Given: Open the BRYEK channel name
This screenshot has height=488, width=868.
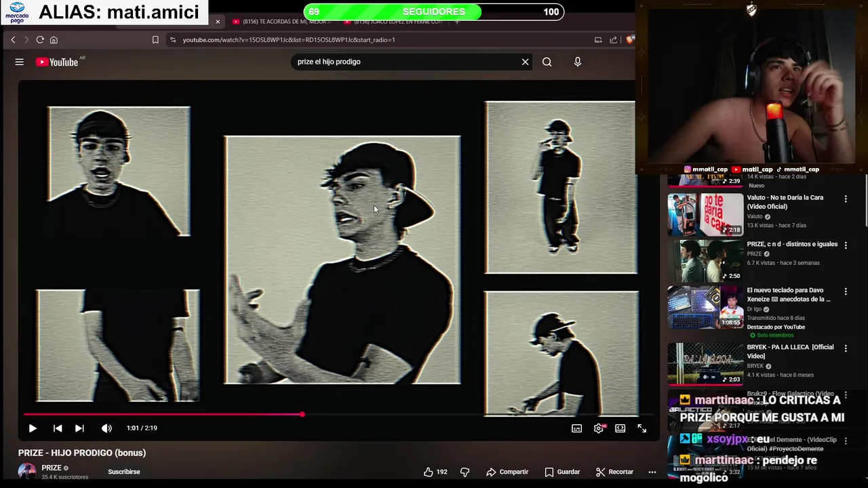Looking at the screenshot, I should click(755, 366).
